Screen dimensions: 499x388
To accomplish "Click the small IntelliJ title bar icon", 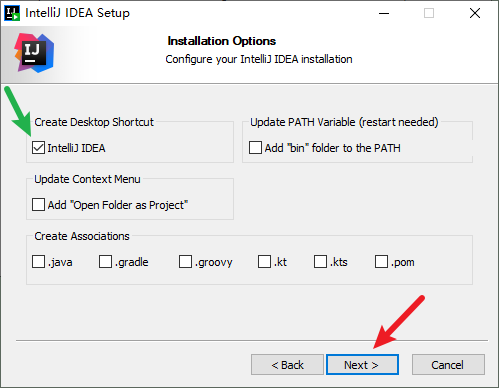I will [x=12, y=13].
